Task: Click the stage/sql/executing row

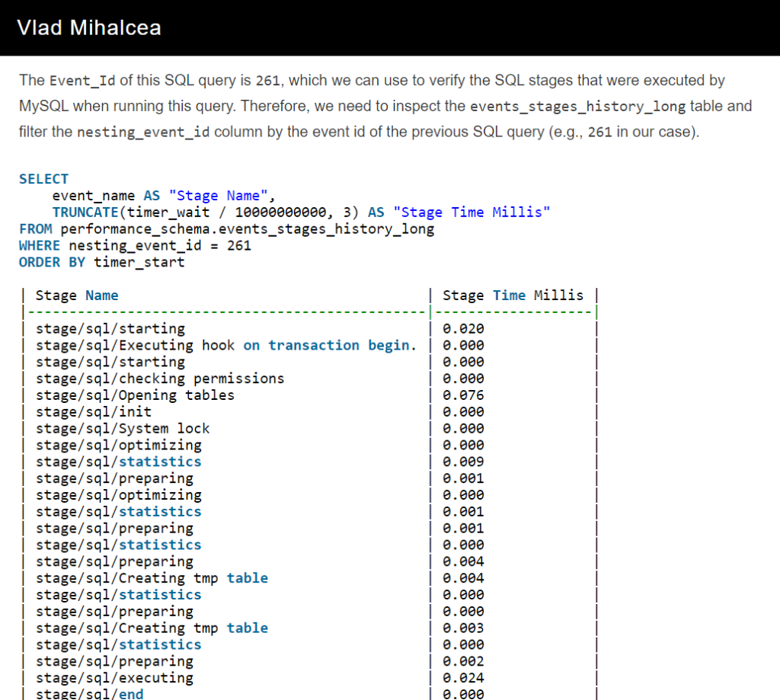Action: (114, 678)
